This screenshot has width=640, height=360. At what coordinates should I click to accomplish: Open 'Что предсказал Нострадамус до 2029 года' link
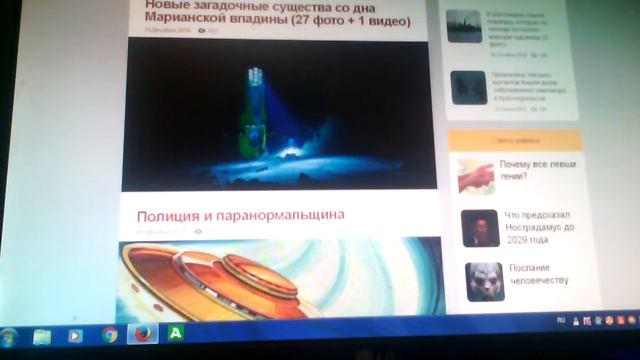point(539,227)
